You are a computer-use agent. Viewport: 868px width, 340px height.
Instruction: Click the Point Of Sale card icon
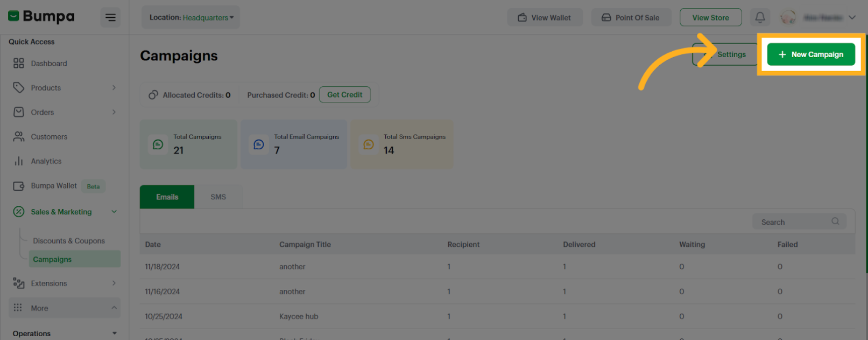606,17
